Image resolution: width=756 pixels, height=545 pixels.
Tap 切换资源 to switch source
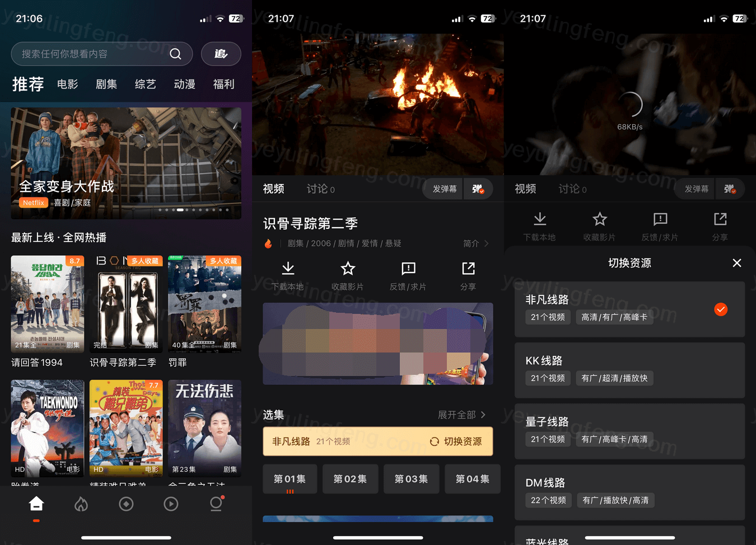click(x=456, y=441)
